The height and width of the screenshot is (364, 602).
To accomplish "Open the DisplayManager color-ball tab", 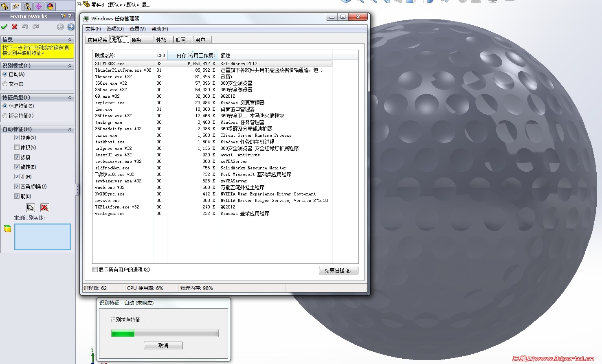I will (50, 6).
